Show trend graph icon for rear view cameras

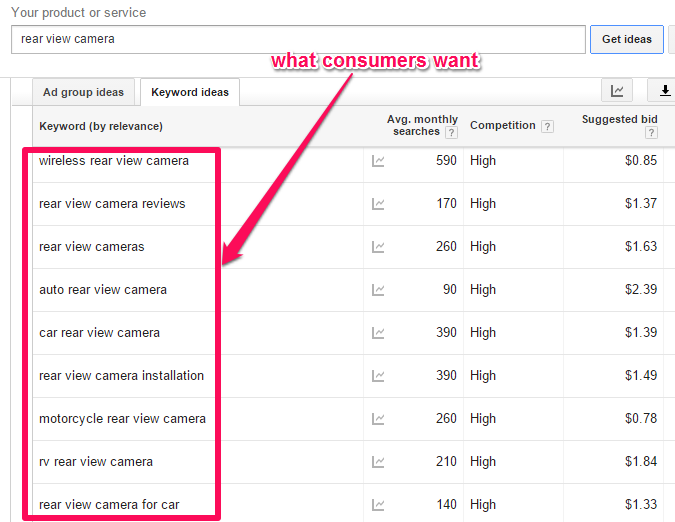point(378,247)
